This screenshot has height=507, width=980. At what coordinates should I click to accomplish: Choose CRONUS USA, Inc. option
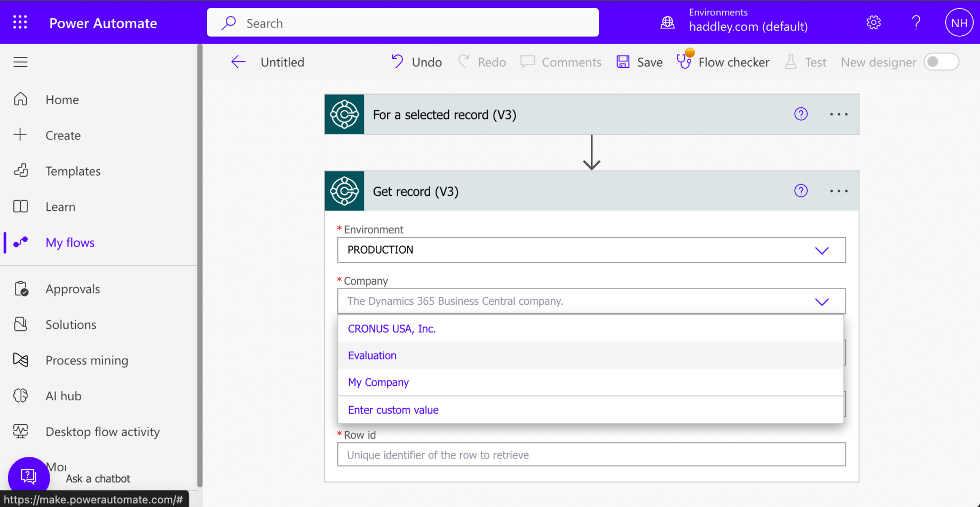click(392, 329)
